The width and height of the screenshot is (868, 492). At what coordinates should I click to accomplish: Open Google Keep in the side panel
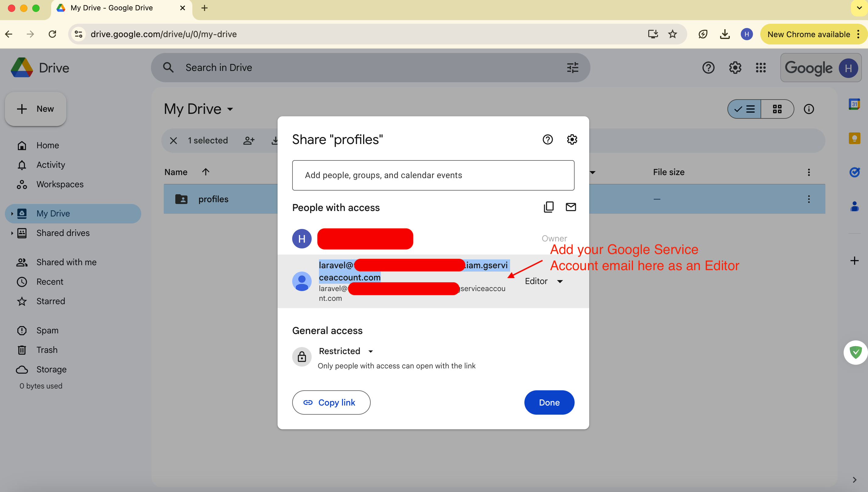(x=854, y=138)
